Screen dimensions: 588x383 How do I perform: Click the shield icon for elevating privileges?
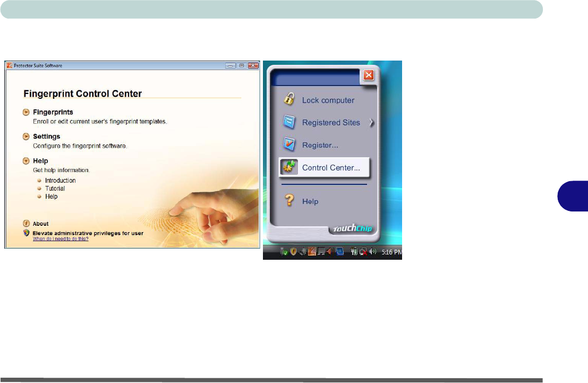click(26, 233)
